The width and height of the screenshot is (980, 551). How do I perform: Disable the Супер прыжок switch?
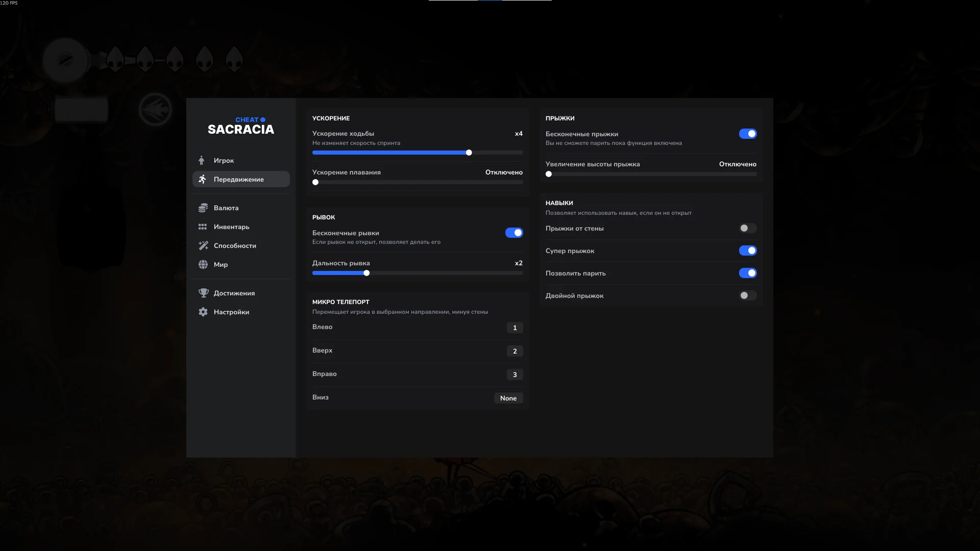click(747, 251)
